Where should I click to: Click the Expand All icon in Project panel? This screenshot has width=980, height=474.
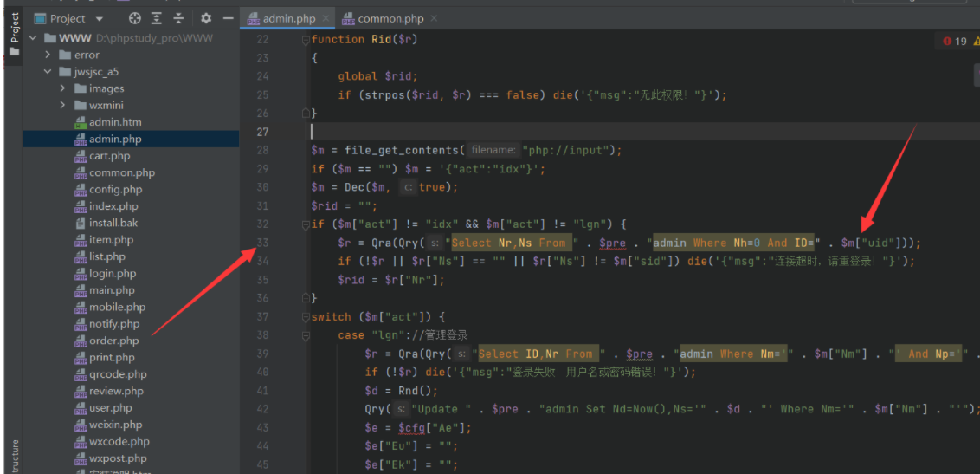click(158, 18)
